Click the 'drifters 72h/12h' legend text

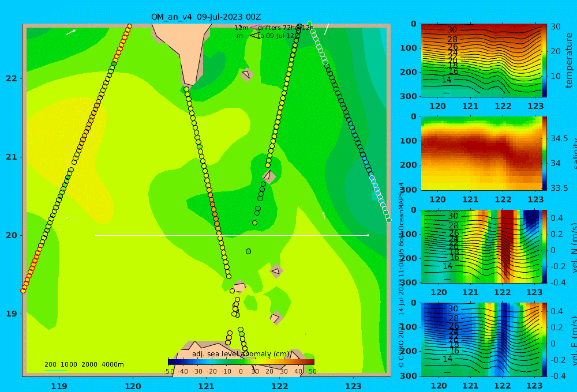tap(286, 28)
